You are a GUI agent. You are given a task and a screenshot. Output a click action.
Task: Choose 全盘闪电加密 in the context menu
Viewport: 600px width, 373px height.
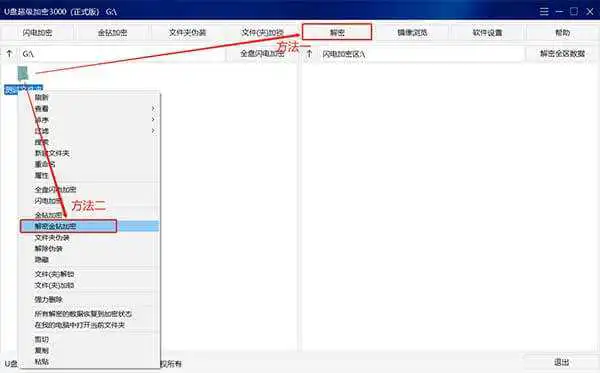coord(89,190)
